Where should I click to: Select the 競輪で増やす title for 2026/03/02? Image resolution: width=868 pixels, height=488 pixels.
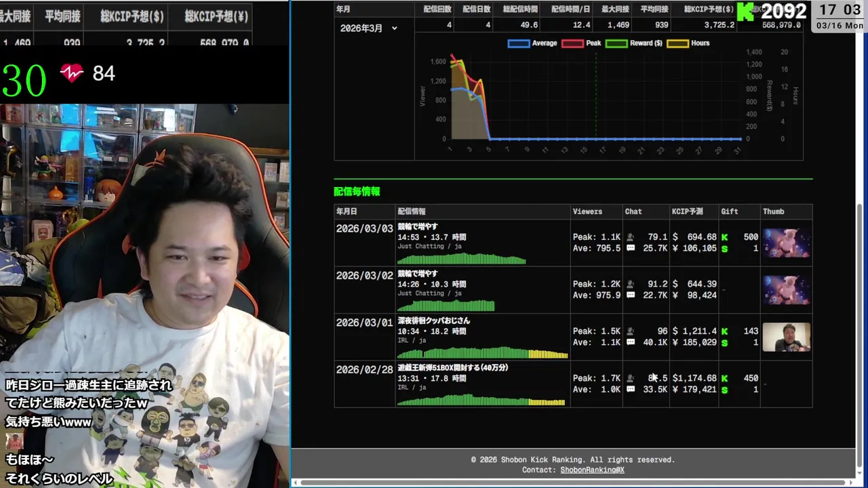tap(418, 274)
